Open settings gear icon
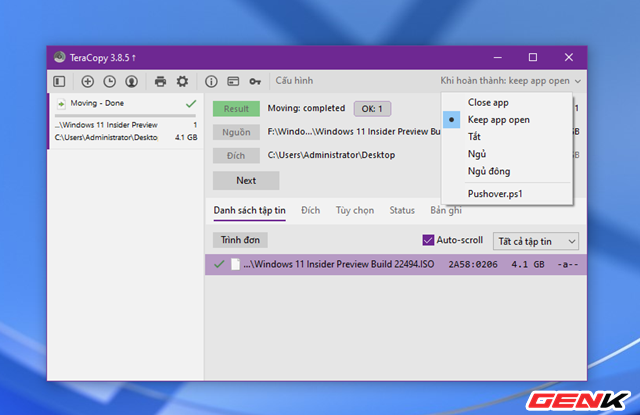Viewport: 640px width, 415px height. pos(182,81)
